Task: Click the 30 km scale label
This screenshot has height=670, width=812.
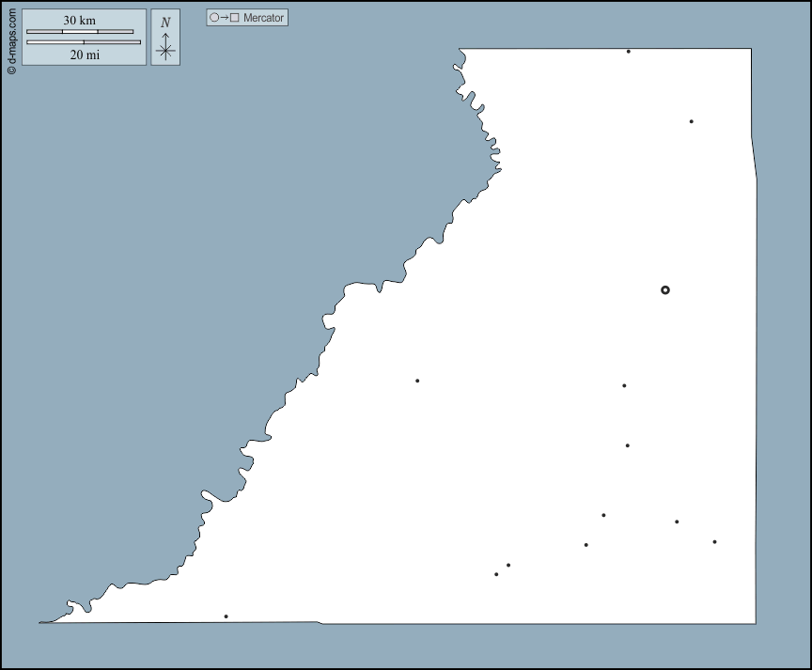Action: point(80,21)
